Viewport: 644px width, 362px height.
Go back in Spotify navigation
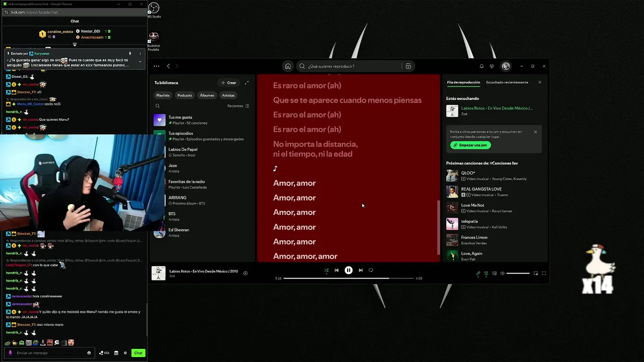click(x=169, y=66)
